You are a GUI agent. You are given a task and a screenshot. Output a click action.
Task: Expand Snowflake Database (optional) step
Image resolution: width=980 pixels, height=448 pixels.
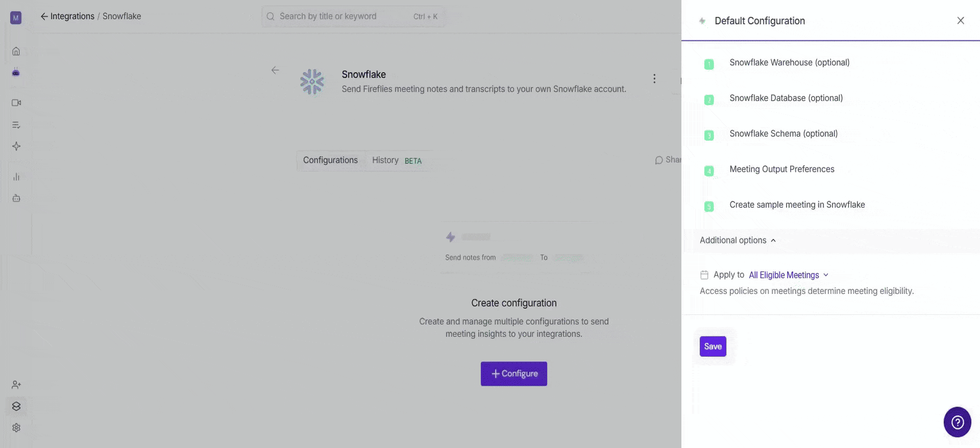tap(786, 98)
